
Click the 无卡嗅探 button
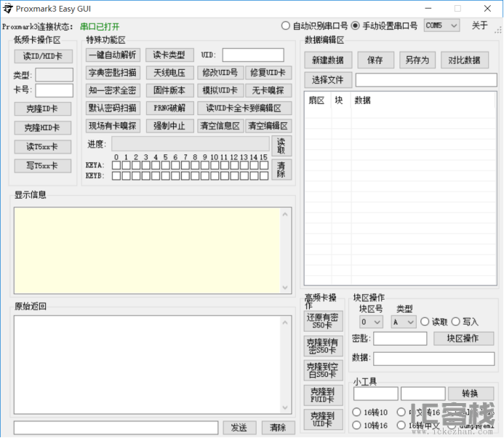click(268, 90)
